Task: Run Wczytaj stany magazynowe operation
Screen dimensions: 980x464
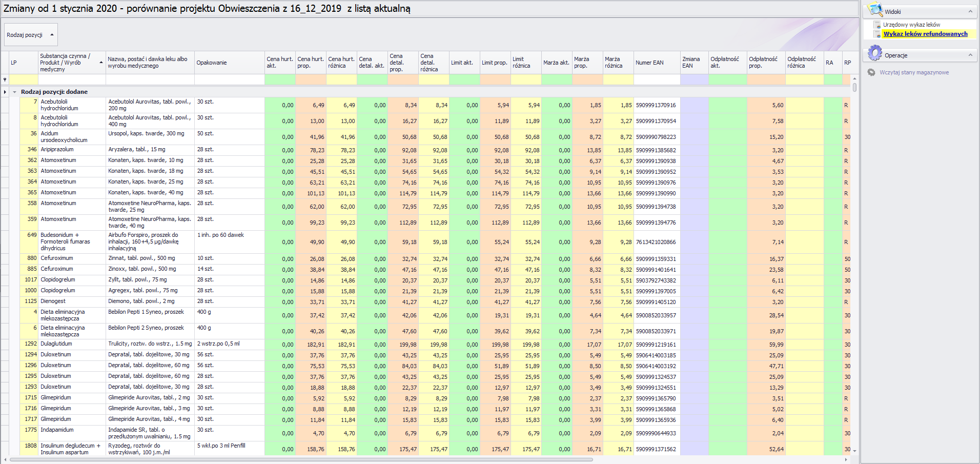Action: [x=914, y=72]
